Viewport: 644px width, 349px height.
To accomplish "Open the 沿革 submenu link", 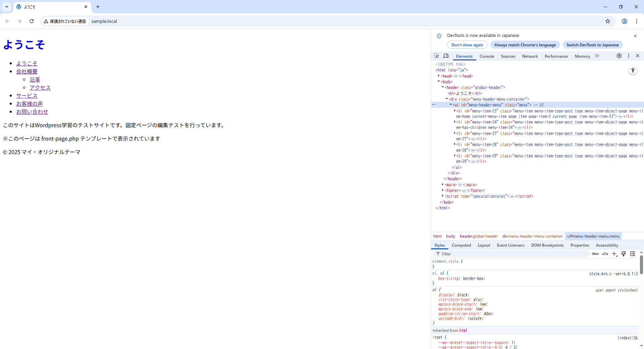I will point(35,80).
